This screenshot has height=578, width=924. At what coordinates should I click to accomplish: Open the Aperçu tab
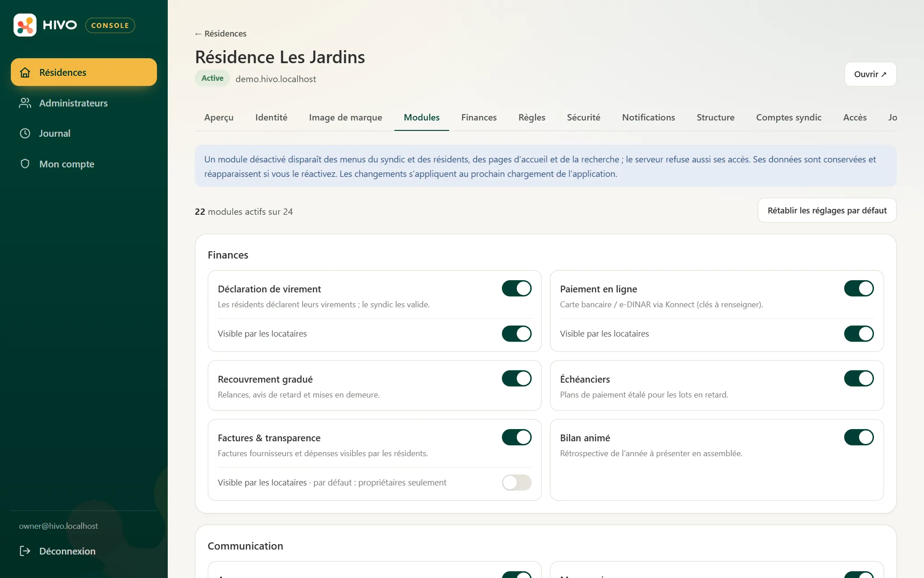pyautogui.click(x=219, y=117)
